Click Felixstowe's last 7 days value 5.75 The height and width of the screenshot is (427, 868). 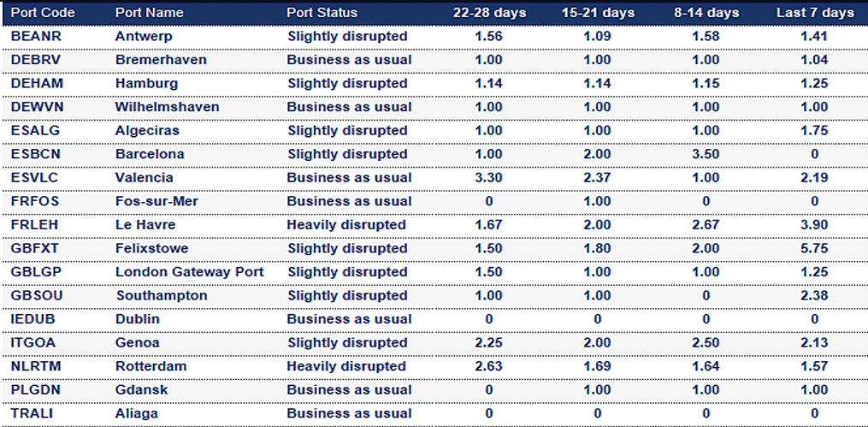tap(814, 249)
